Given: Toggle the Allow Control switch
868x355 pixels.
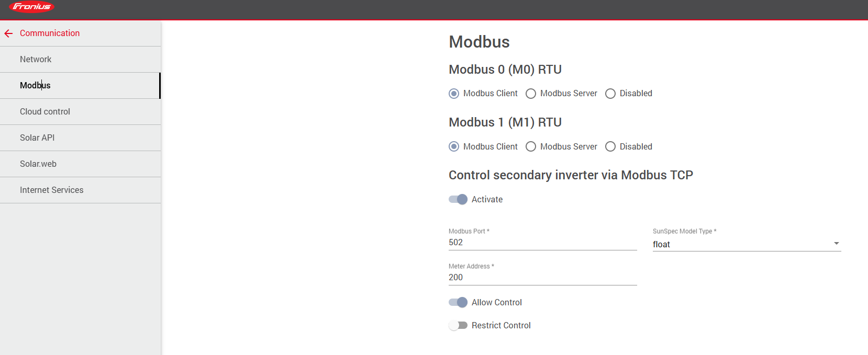Looking at the screenshot, I should [458, 302].
